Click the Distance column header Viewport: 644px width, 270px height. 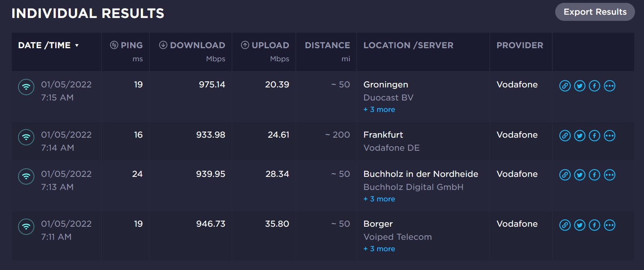(x=327, y=45)
